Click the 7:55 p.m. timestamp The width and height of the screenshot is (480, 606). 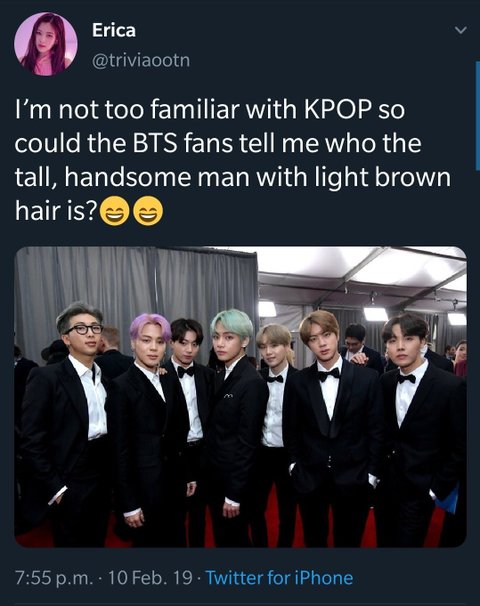pos(54,578)
